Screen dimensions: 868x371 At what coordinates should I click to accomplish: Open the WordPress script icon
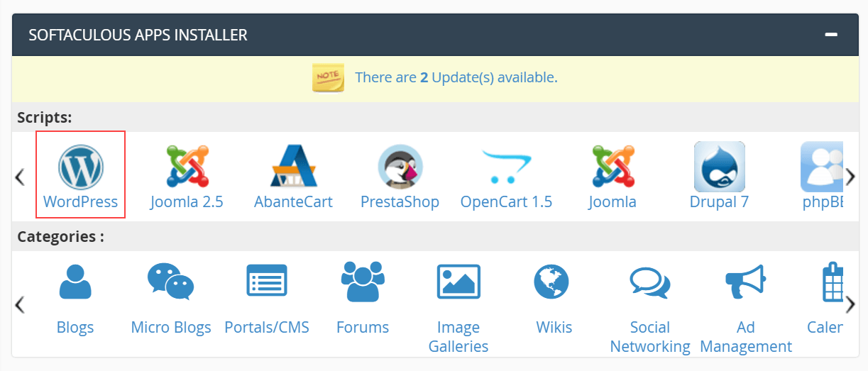pos(80,167)
